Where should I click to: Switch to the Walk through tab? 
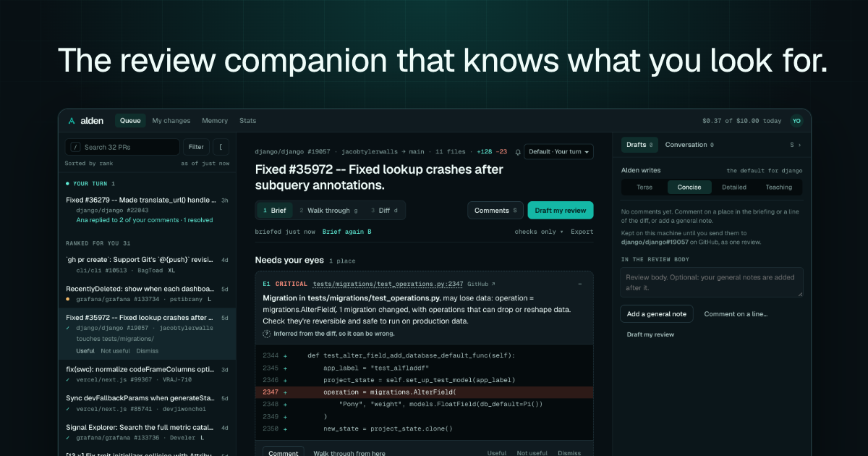tap(329, 211)
